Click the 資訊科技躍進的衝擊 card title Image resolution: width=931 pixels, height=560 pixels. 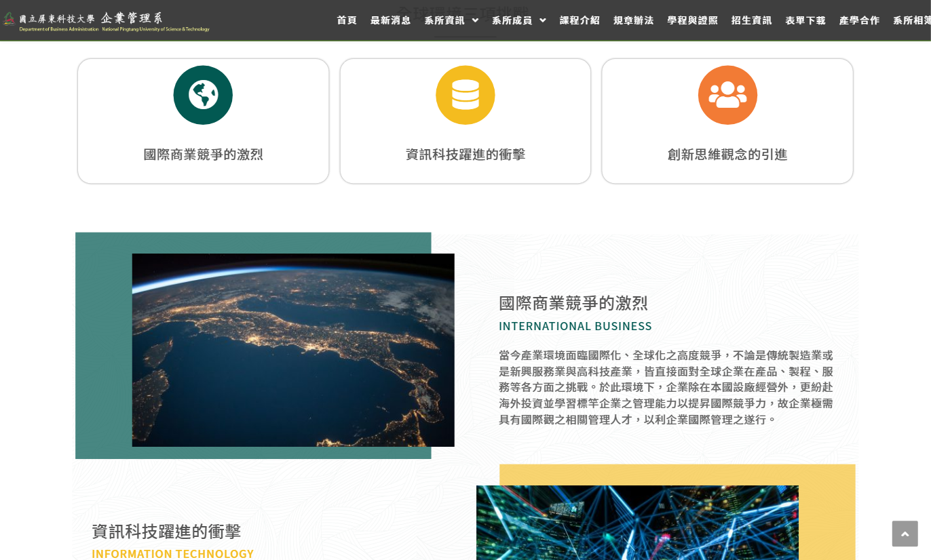pos(465,155)
